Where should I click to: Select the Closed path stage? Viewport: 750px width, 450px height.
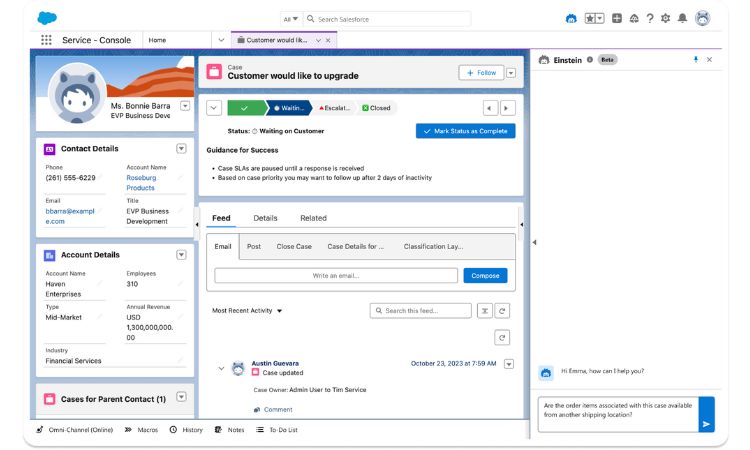point(376,109)
